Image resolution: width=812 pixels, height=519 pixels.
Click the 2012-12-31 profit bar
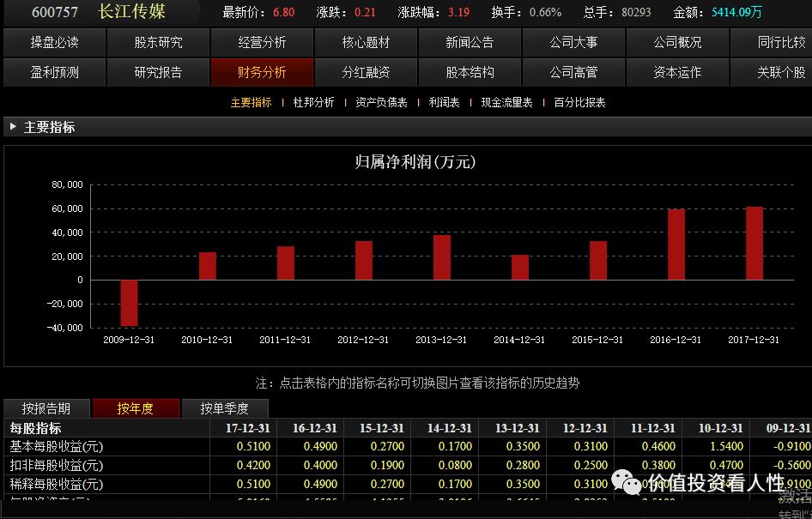pyautogui.click(x=364, y=260)
